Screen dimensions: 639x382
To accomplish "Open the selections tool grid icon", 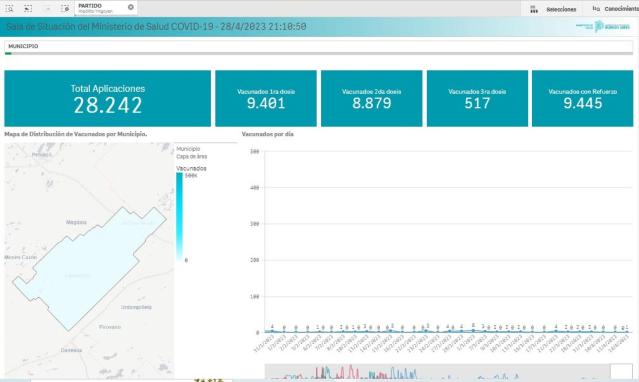I will pos(534,9).
